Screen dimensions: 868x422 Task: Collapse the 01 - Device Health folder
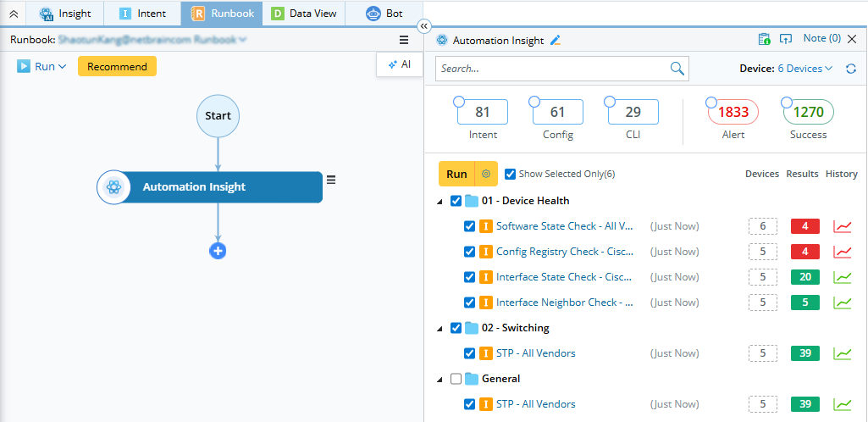point(440,202)
